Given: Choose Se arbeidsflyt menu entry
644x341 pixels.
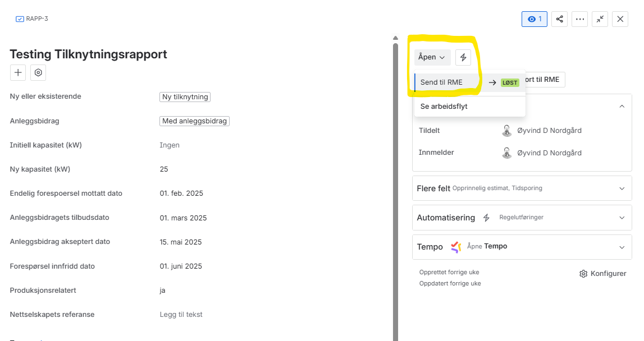Looking at the screenshot, I should click(x=444, y=107).
